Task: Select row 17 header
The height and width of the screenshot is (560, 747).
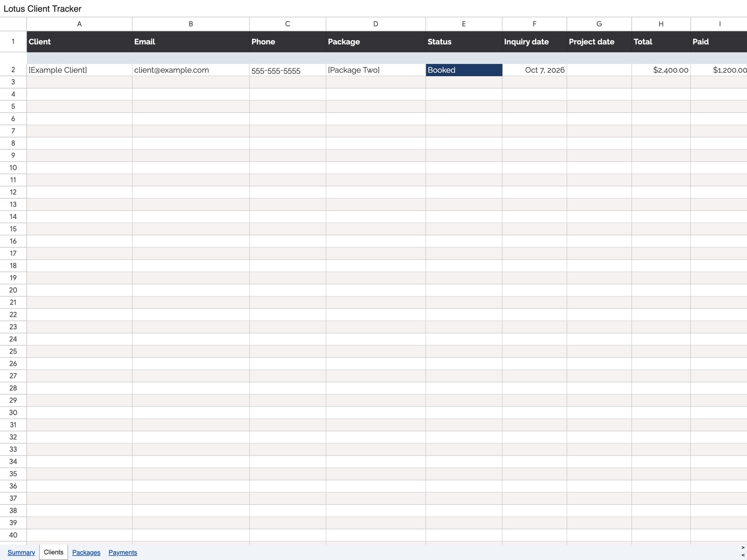Action: (13, 253)
